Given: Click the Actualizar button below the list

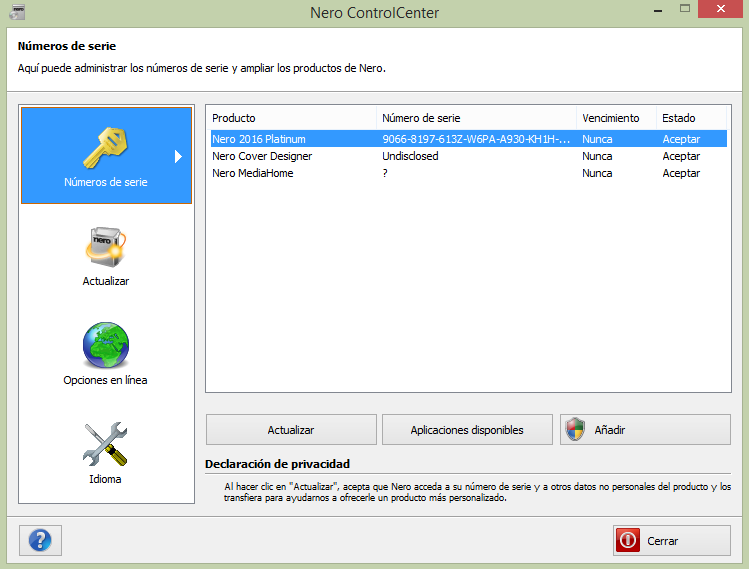Looking at the screenshot, I should pyautogui.click(x=291, y=429).
